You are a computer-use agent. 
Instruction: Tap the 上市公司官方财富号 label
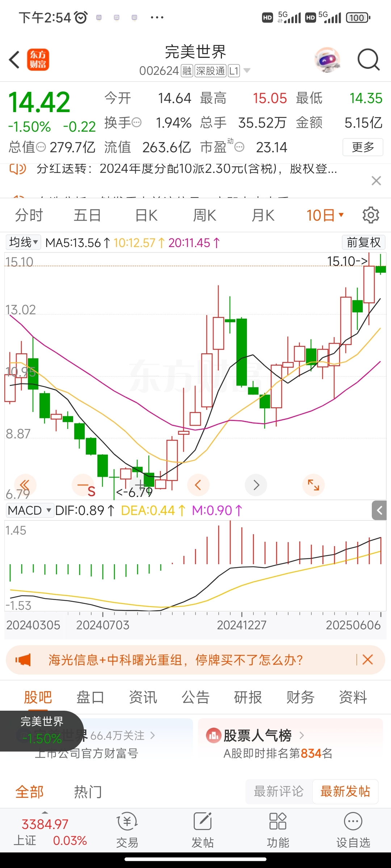tap(86, 753)
